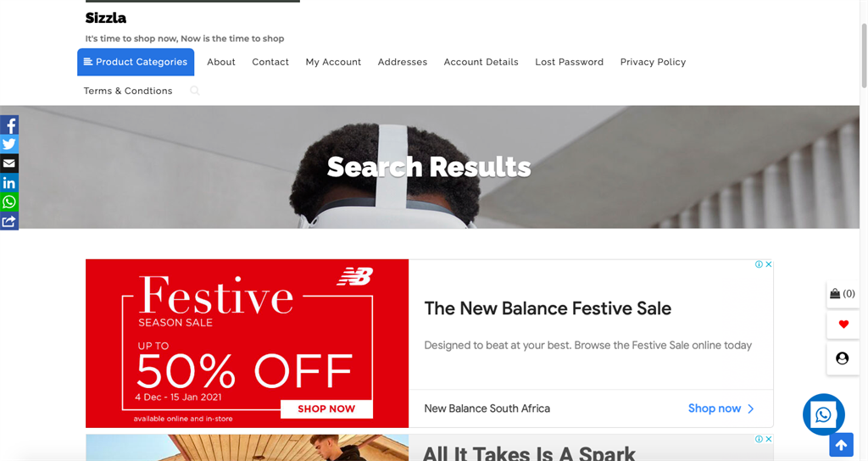
Task: Click Shop now link in New Balance ad
Action: pyautogui.click(x=721, y=408)
